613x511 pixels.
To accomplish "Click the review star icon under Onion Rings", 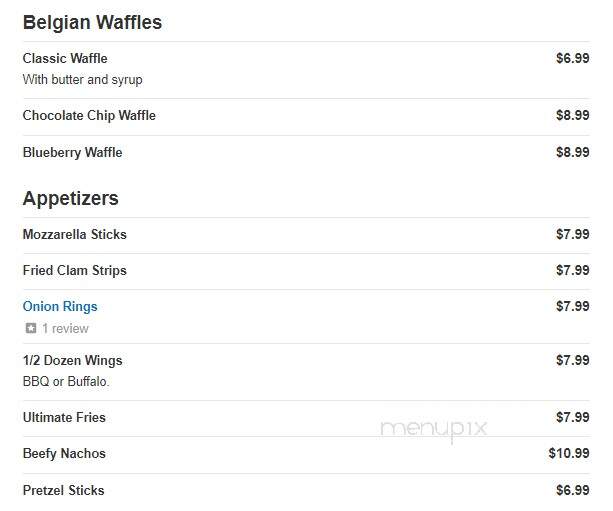I will pos(31,328).
